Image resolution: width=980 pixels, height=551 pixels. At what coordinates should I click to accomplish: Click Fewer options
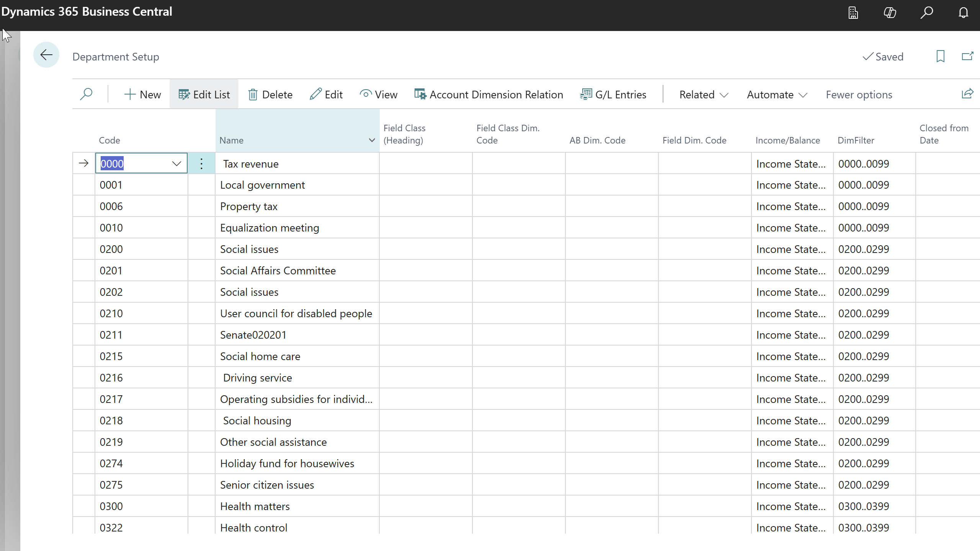click(859, 95)
